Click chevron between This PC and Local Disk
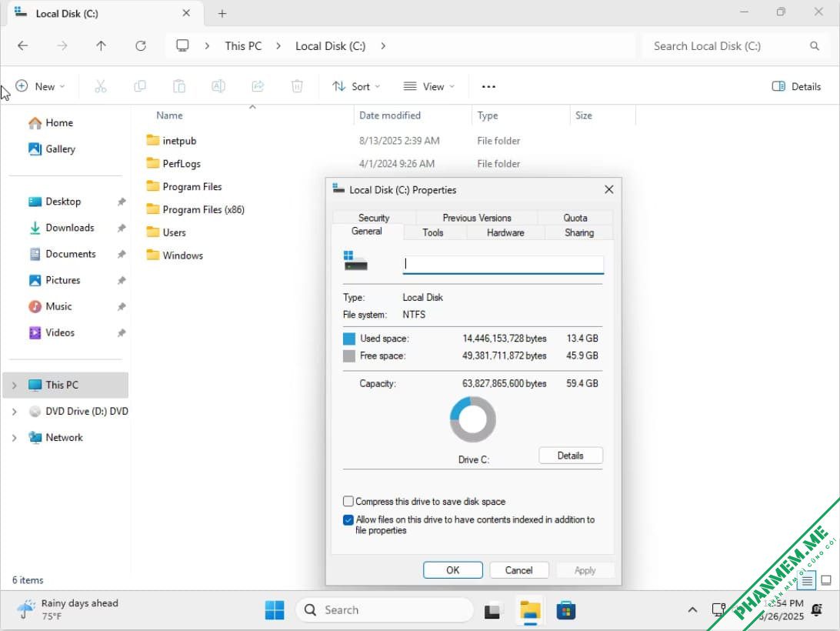 (x=278, y=46)
